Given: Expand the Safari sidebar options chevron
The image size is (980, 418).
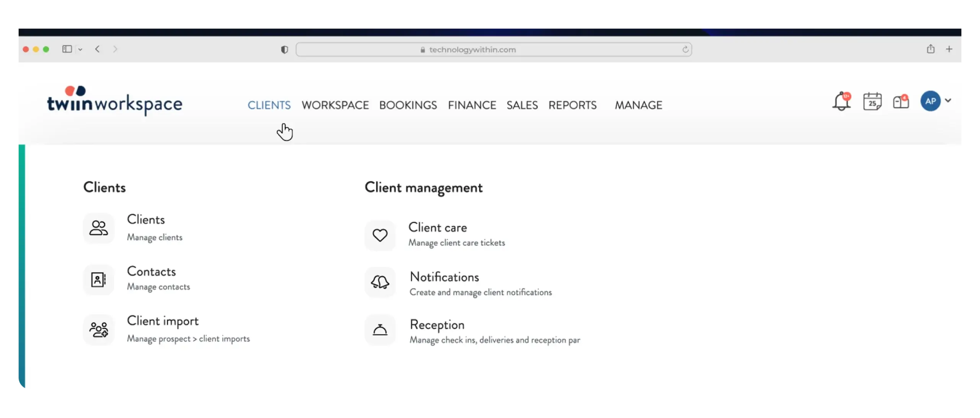Looking at the screenshot, I should click(x=80, y=49).
